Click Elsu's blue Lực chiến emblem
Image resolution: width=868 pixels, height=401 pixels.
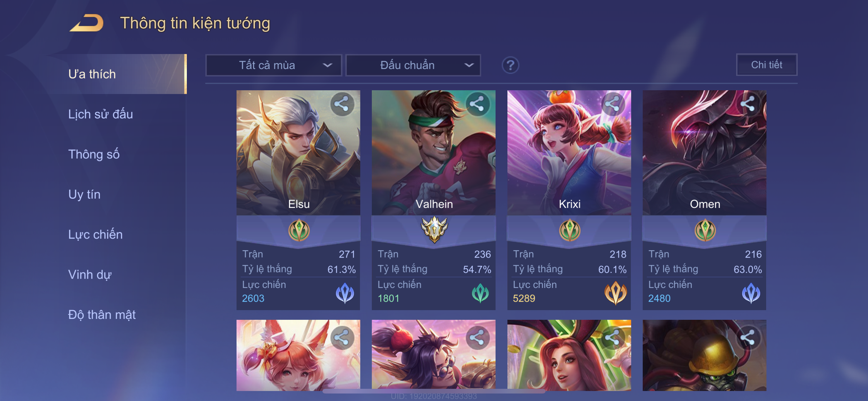[345, 293]
